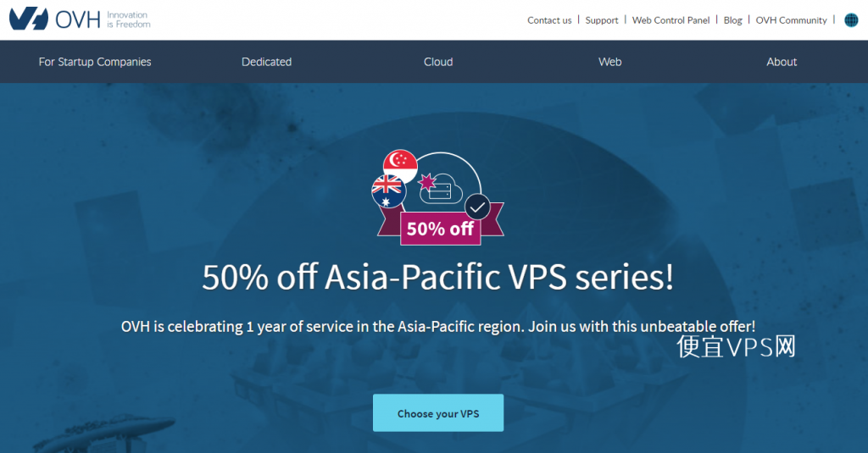Click the Contact us link
Screen dimensions: 868x453
tap(549, 20)
